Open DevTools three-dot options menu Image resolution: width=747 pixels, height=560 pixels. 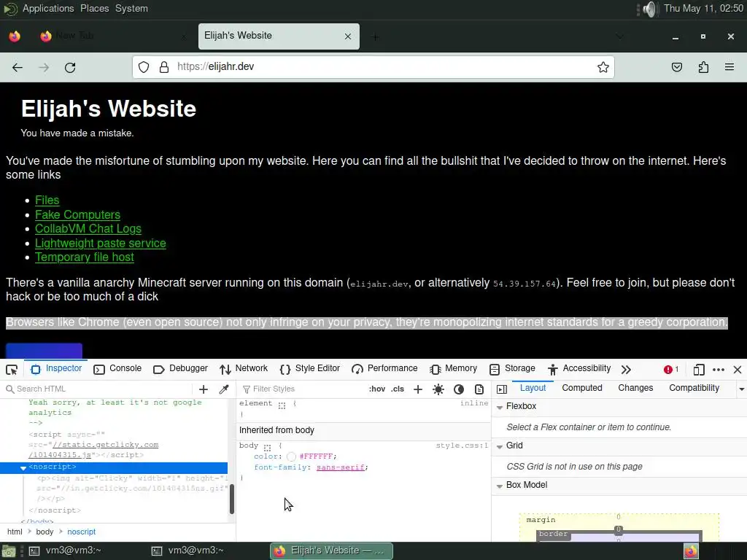(719, 370)
